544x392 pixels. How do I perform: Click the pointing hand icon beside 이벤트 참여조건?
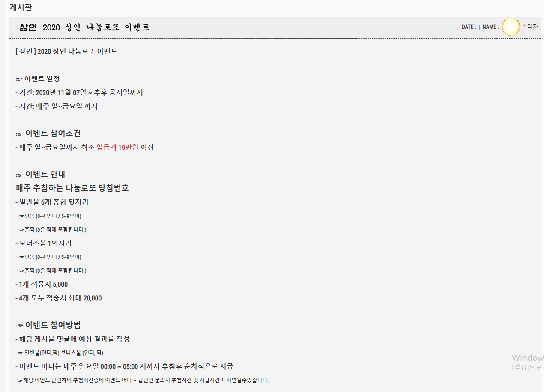(x=19, y=134)
